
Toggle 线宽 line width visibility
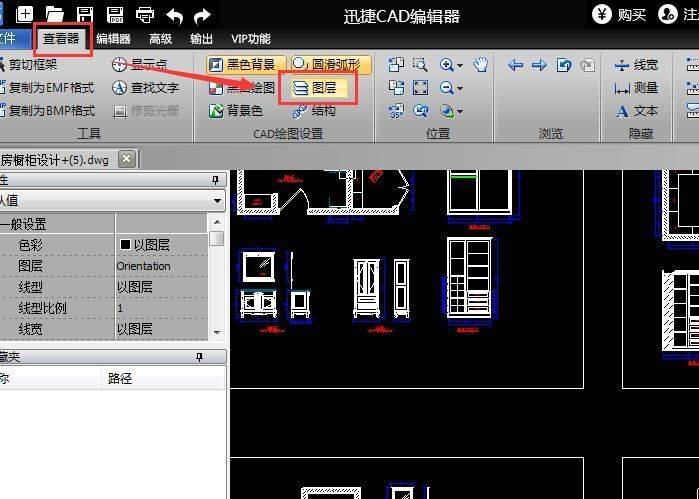coord(636,65)
